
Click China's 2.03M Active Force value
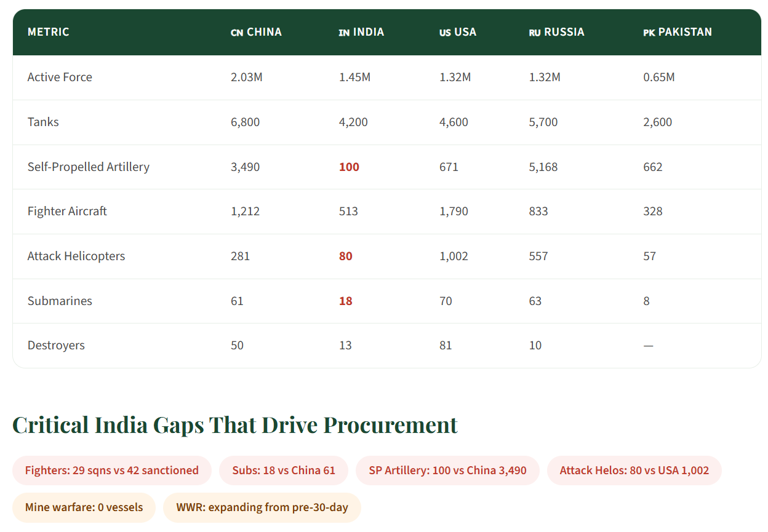point(246,77)
